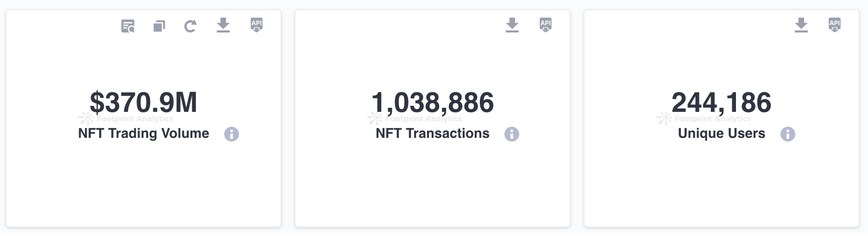Image resolution: width=868 pixels, height=233 pixels.
Task: Show info for Unique Users
Action: click(x=788, y=134)
